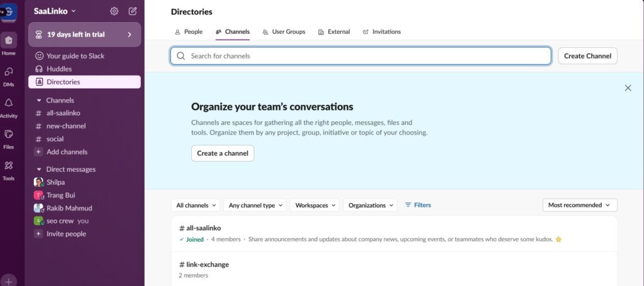This screenshot has width=644, height=286.
Task: Open the Most recommended sort dropdown
Action: (579, 205)
